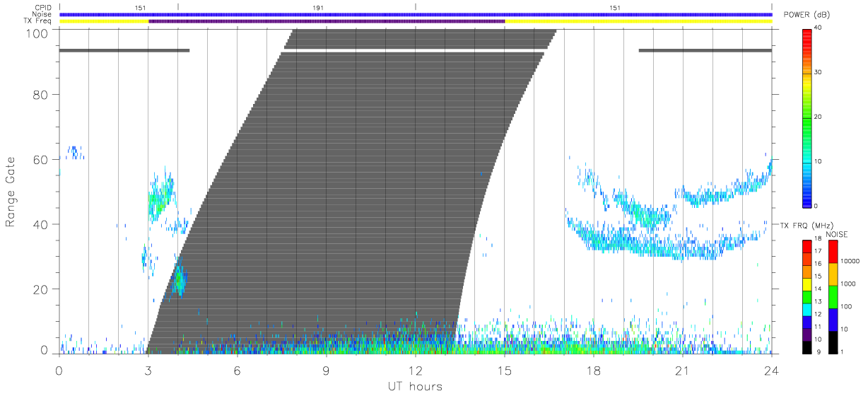The height and width of the screenshot is (401, 868).
Task: Click the '15' tick label on the UT hours axis
Action: 505,371
